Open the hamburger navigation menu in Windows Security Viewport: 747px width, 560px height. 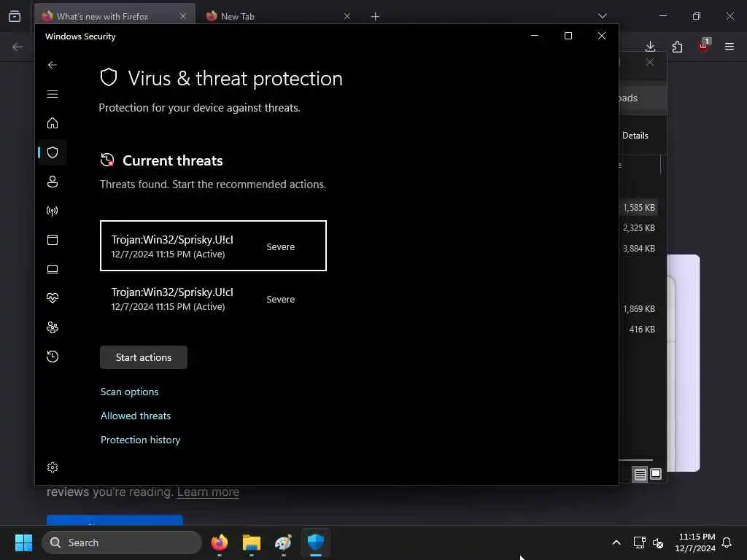[53, 94]
